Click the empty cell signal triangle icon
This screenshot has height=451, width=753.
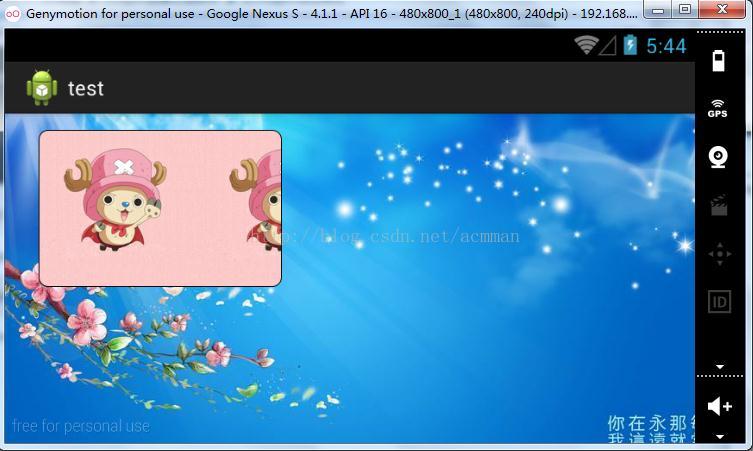607,46
